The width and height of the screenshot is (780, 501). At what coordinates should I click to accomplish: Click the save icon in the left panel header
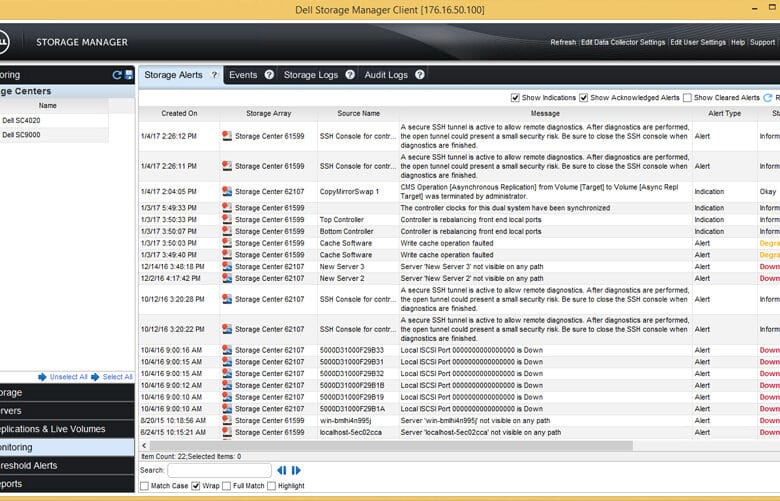click(129, 75)
